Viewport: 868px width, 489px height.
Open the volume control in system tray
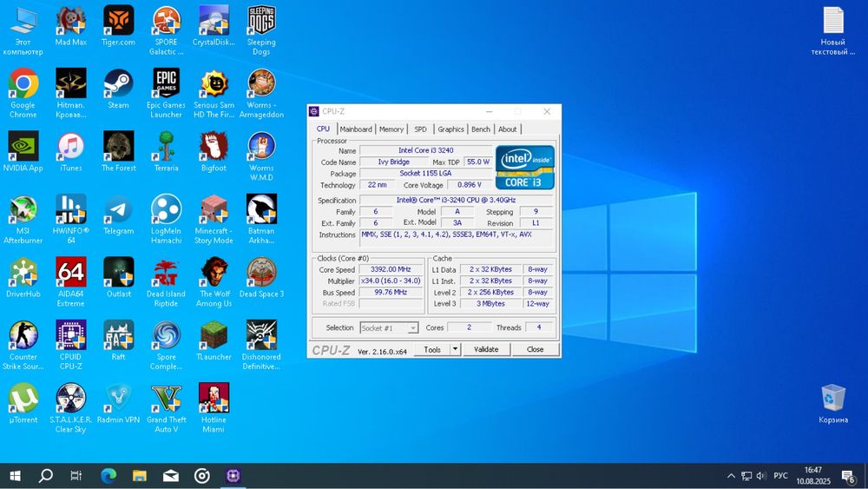(760, 476)
